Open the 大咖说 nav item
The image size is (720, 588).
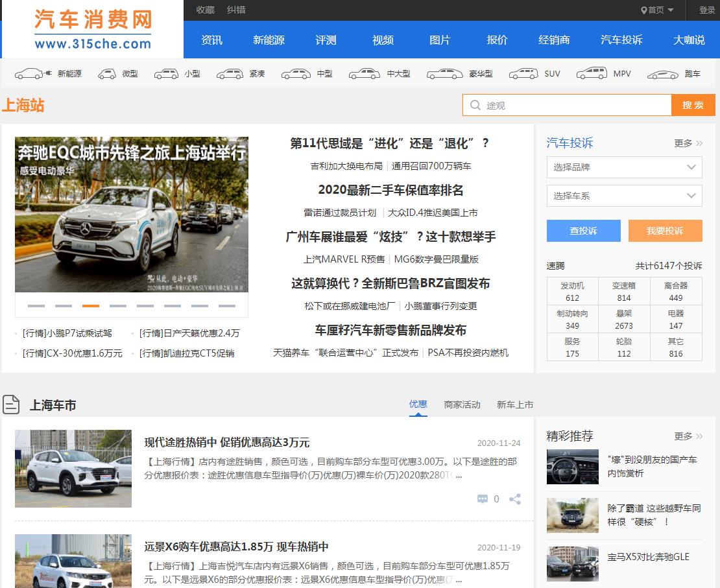pyautogui.click(x=689, y=40)
